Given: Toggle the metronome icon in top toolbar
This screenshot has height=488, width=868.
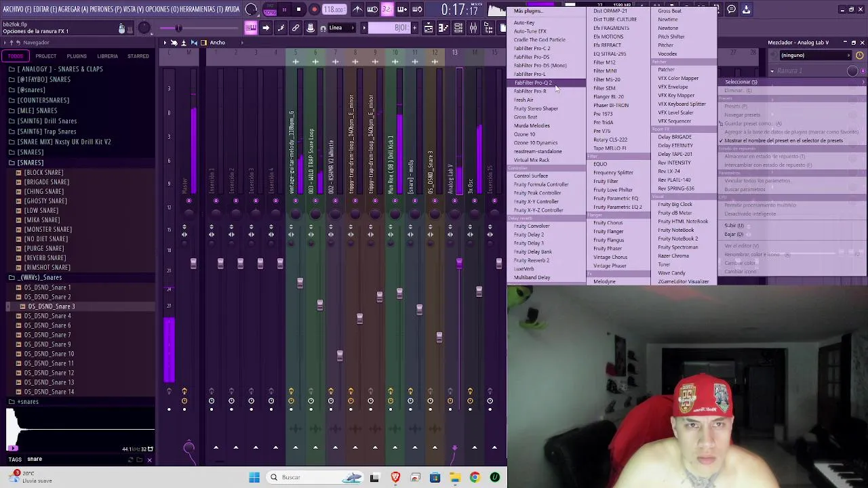Looking at the screenshot, I should pos(358,9).
